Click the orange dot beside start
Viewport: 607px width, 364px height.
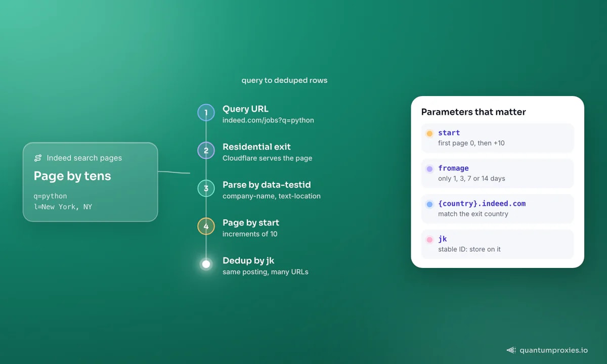pyautogui.click(x=429, y=133)
